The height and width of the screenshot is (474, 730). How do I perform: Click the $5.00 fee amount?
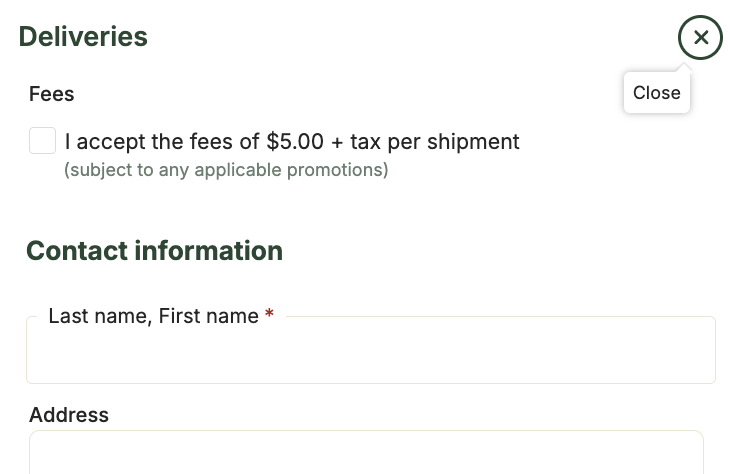click(295, 142)
